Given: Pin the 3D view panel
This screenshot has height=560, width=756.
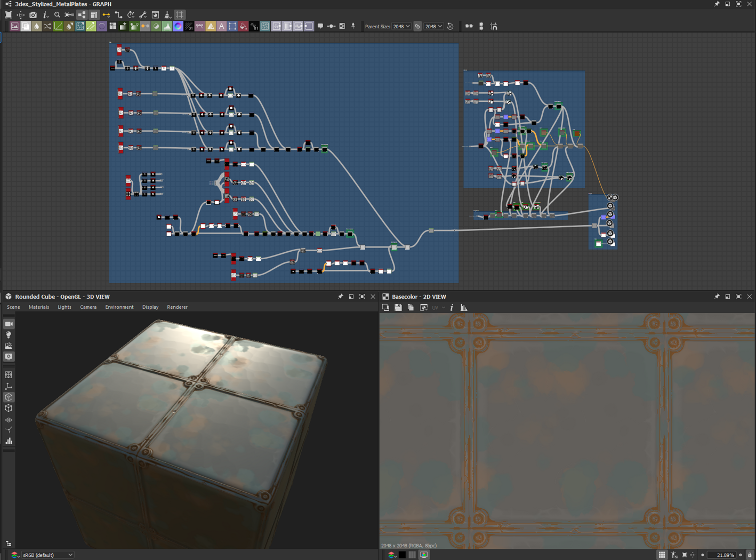Looking at the screenshot, I should tap(340, 297).
